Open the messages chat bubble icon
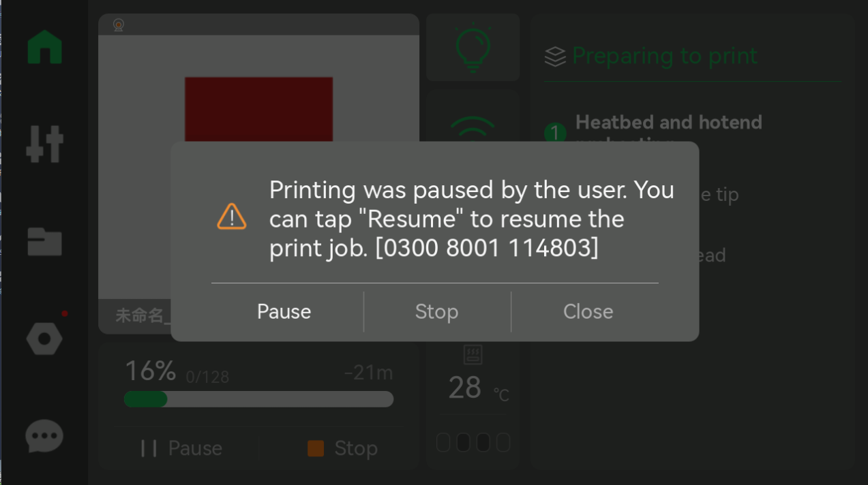This screenshot has width=868, height=485. (44, 437)
